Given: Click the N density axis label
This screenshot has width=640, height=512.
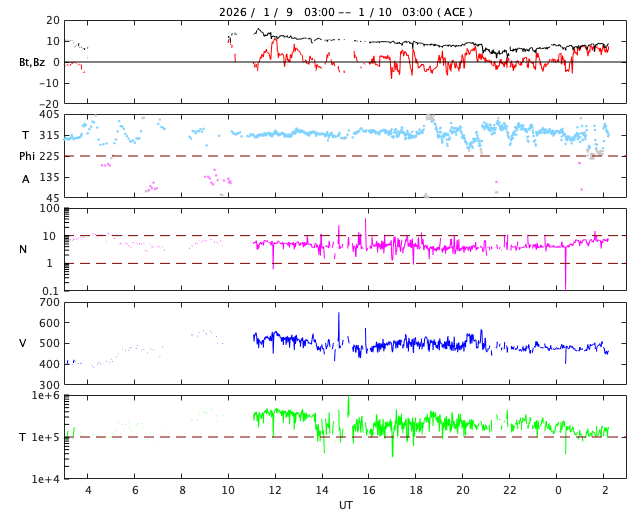Looking at the screenshot, I should pos(24,249).
